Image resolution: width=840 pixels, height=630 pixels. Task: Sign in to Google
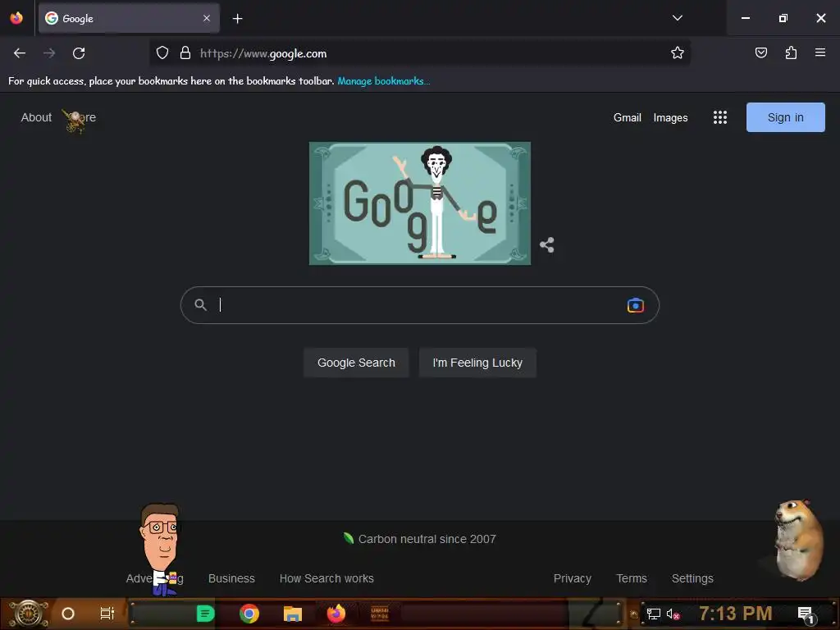click(785, 117)
